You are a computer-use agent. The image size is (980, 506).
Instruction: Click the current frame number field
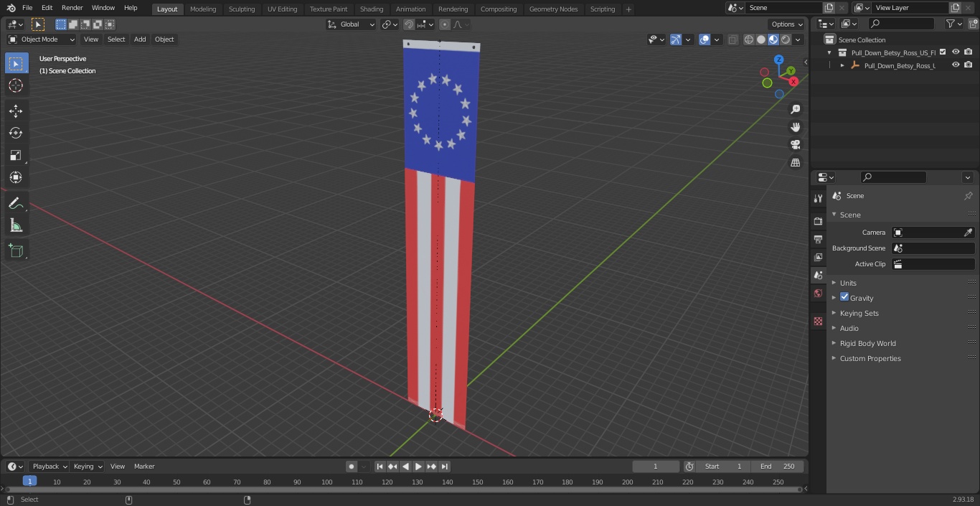[656, 467]
